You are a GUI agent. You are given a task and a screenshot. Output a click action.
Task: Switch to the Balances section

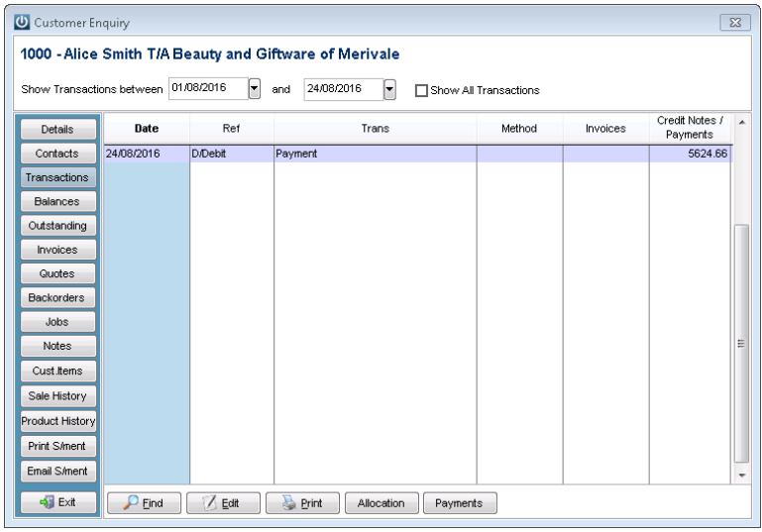pyautogui.click(x=57, y=201)
